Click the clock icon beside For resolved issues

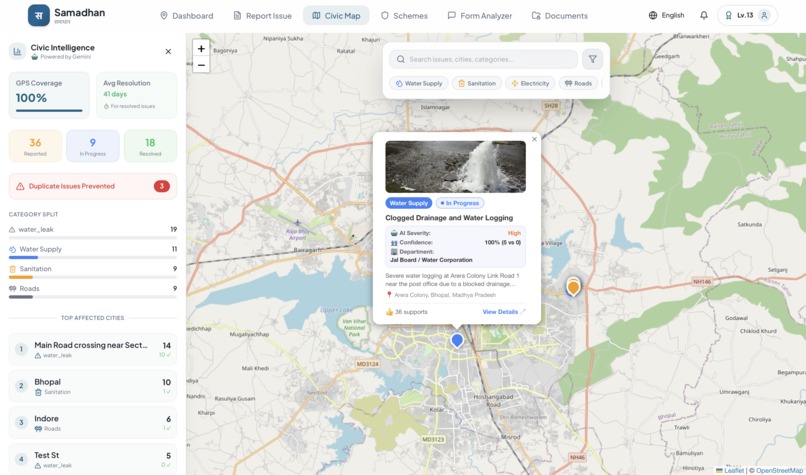pos(106,106)
